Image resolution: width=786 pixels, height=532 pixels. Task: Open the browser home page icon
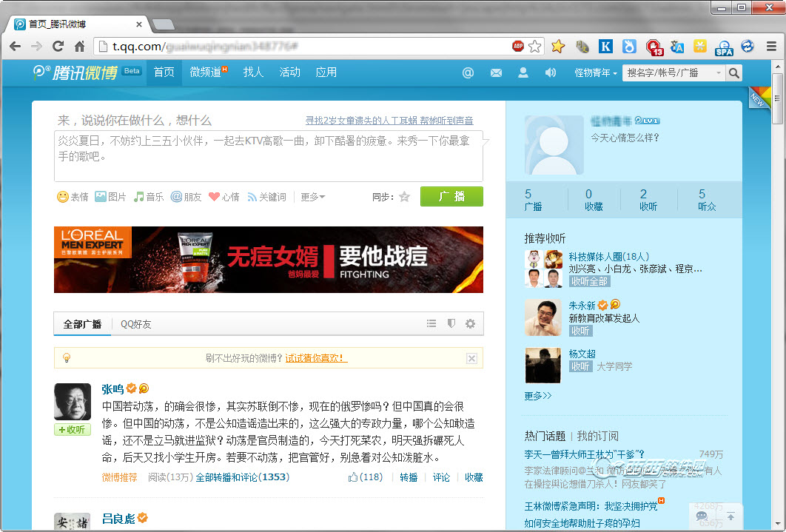pos(79,47)
